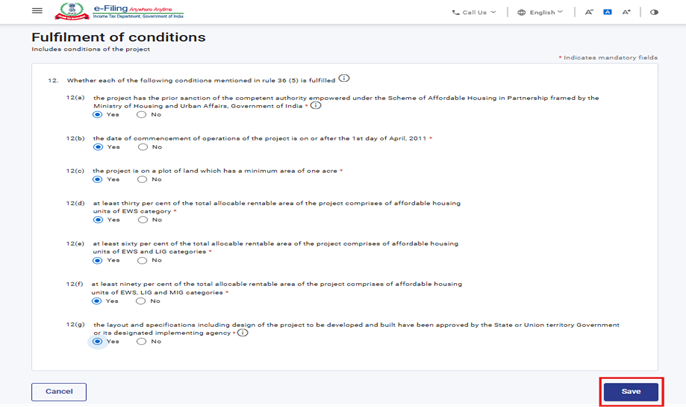Toggle high contrast mode icon
The image size is (686, 407).
655,12
